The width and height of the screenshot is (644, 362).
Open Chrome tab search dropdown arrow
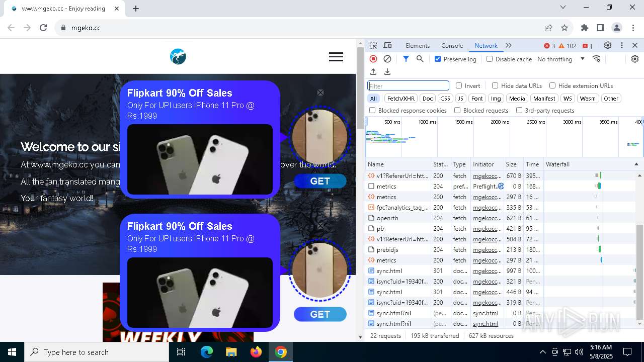[x=563, y=7]
